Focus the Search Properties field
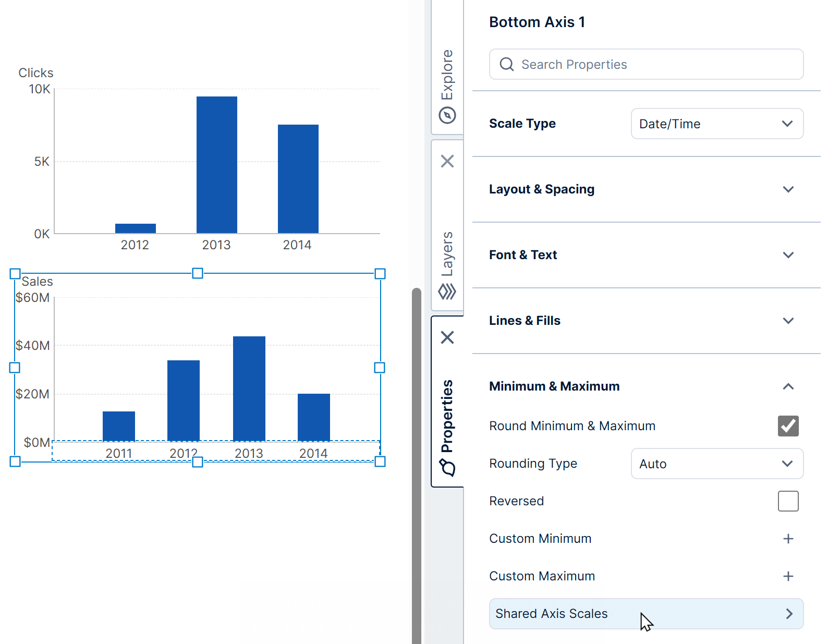828x644 pixels. (x=657, y=65)
